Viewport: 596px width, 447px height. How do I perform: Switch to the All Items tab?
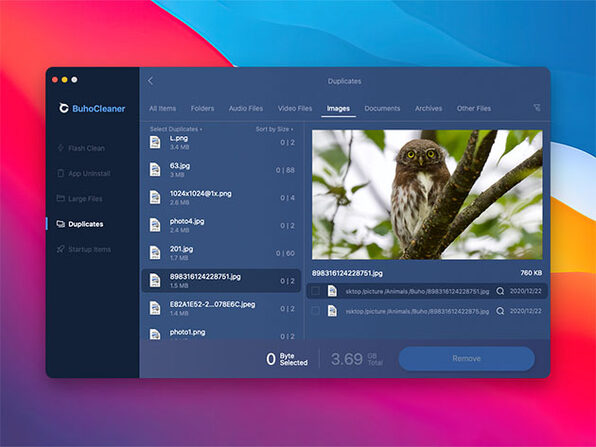[162, 108]
